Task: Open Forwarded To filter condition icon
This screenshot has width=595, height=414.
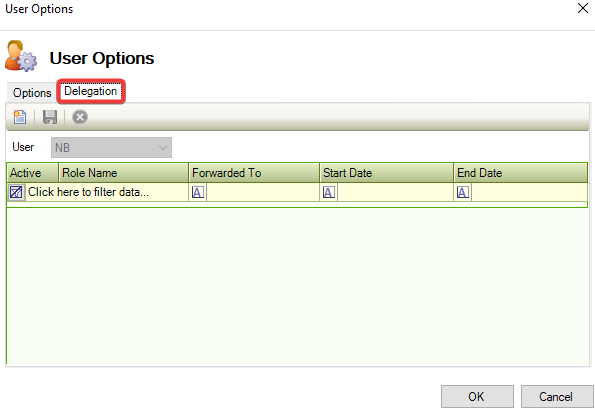Action: pos(198,192)
